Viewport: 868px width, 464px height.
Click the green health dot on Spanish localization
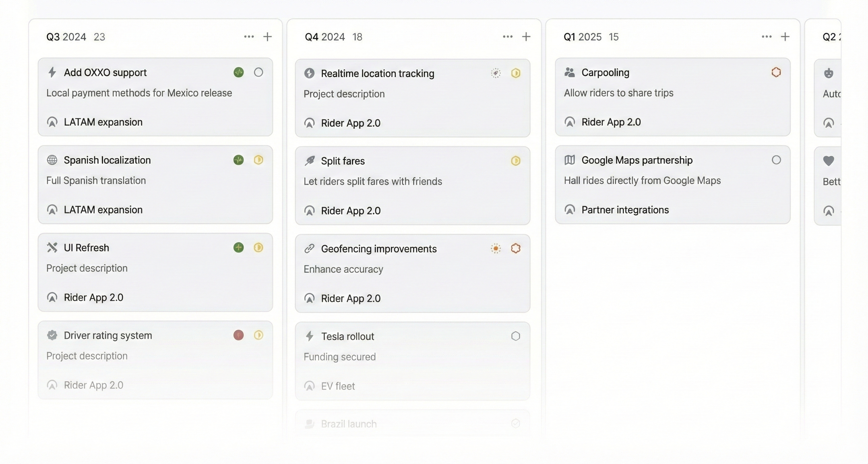[239, 160]
